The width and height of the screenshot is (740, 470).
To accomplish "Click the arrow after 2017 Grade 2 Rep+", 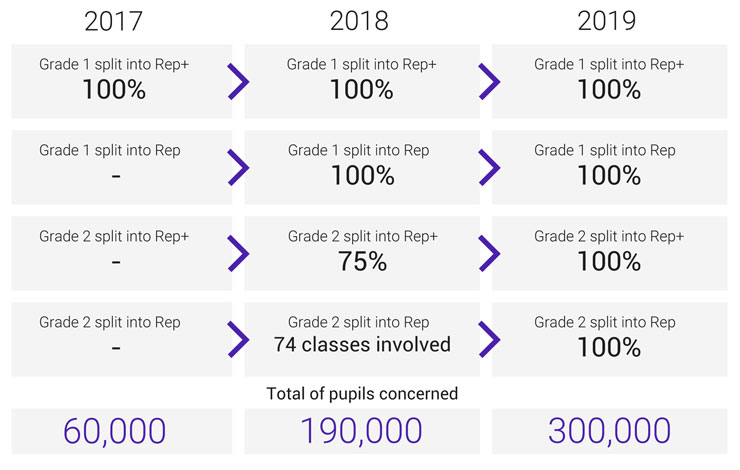I will coord(238,253).
